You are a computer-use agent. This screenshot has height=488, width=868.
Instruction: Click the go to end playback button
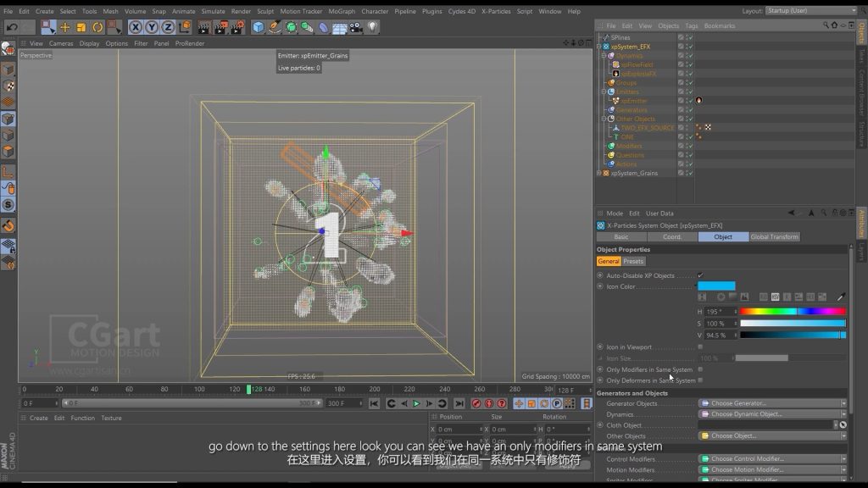[x=459, y=403]
